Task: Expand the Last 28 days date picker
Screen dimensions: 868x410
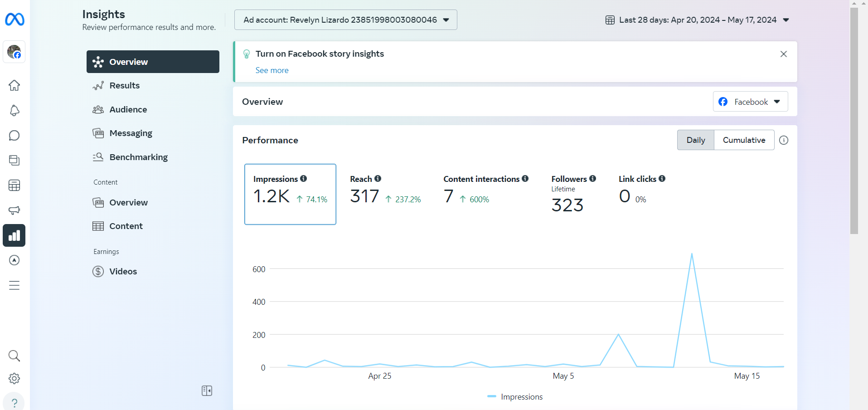Action: [x=698, y=20]
